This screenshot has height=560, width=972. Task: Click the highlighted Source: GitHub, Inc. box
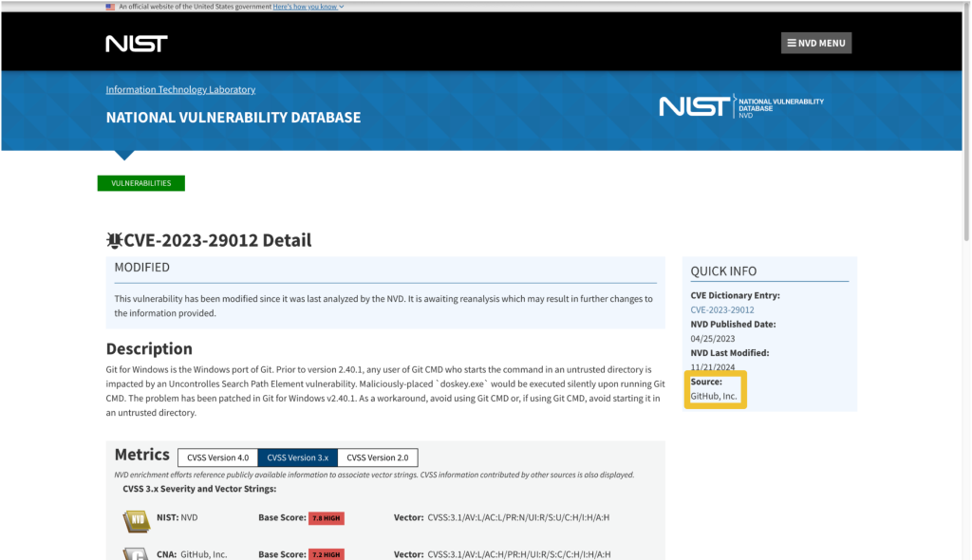(x=715, y=389)
